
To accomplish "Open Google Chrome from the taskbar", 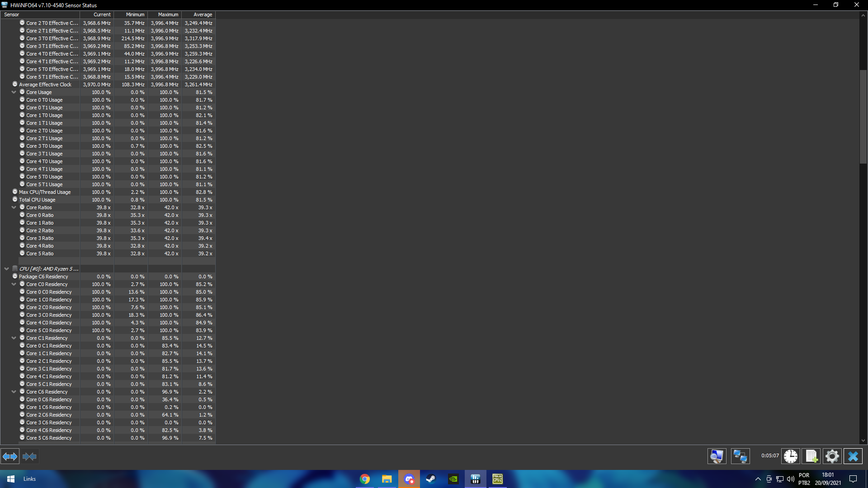I will tap(365, 479).
